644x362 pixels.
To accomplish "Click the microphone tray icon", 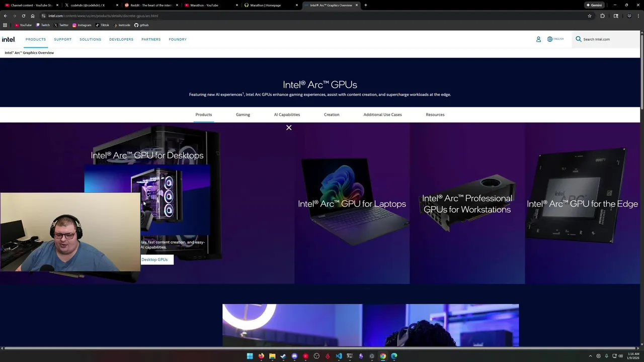I will 606,356.
